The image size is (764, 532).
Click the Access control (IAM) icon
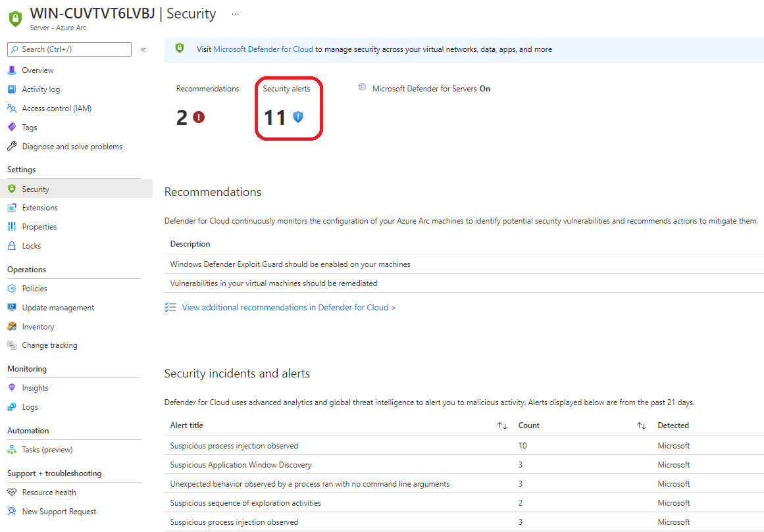[12, 109]
